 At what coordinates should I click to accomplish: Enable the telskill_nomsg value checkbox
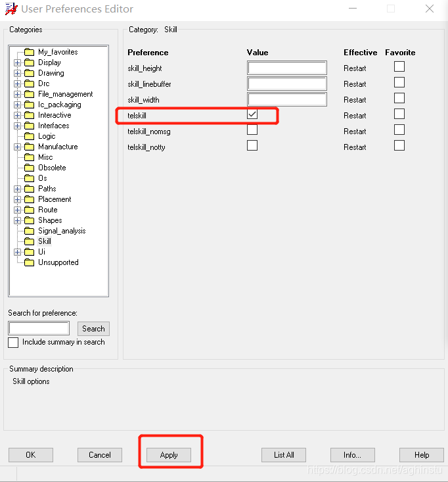coord(252,130)
